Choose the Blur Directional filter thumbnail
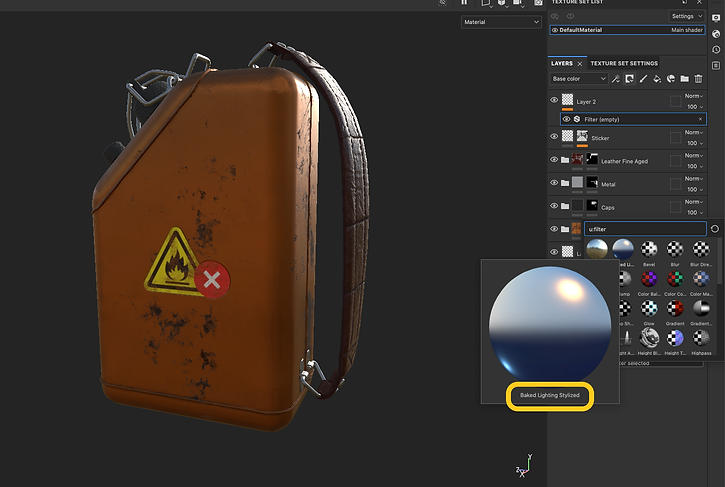The height and width of the screenshot is (487, 725). 701,249
